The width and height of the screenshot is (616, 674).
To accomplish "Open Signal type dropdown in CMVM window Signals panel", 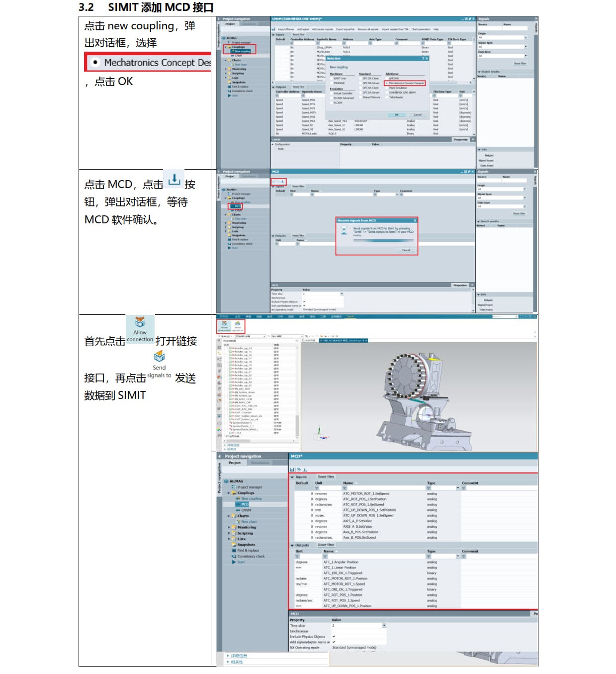I will pos(526,47).
